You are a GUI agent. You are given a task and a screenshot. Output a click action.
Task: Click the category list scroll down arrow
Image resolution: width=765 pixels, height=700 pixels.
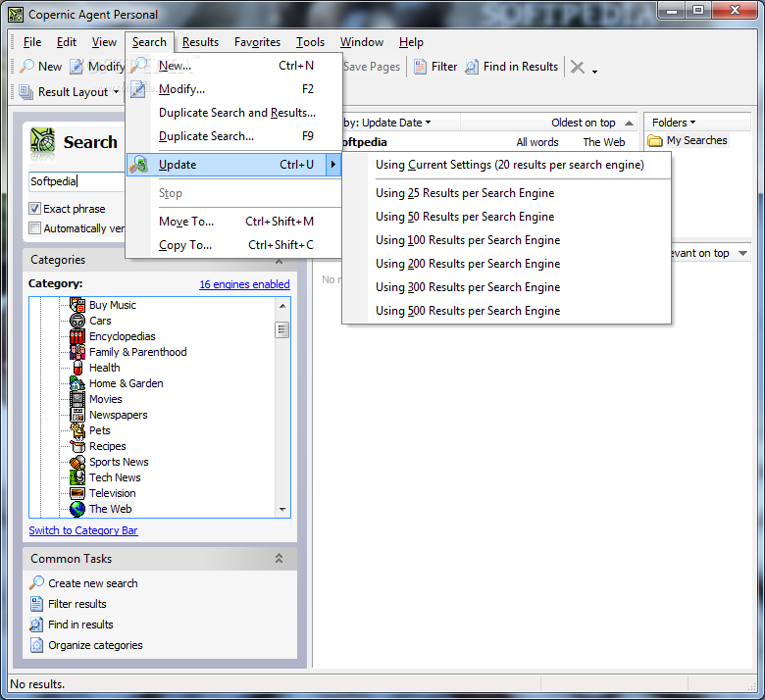point(282,509)
